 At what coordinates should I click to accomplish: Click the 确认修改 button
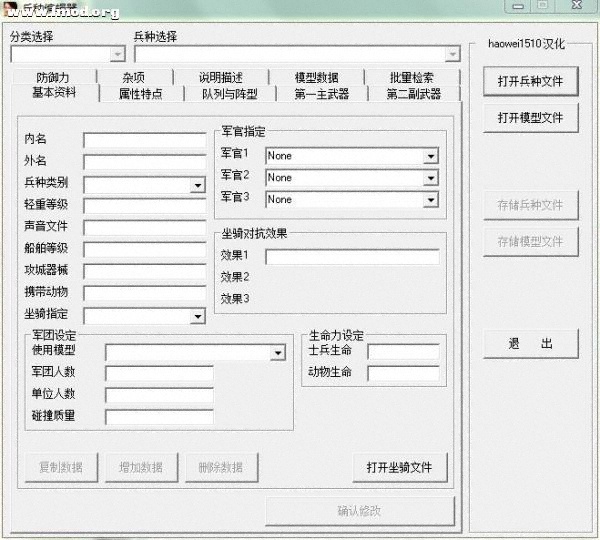coord(360,511)
